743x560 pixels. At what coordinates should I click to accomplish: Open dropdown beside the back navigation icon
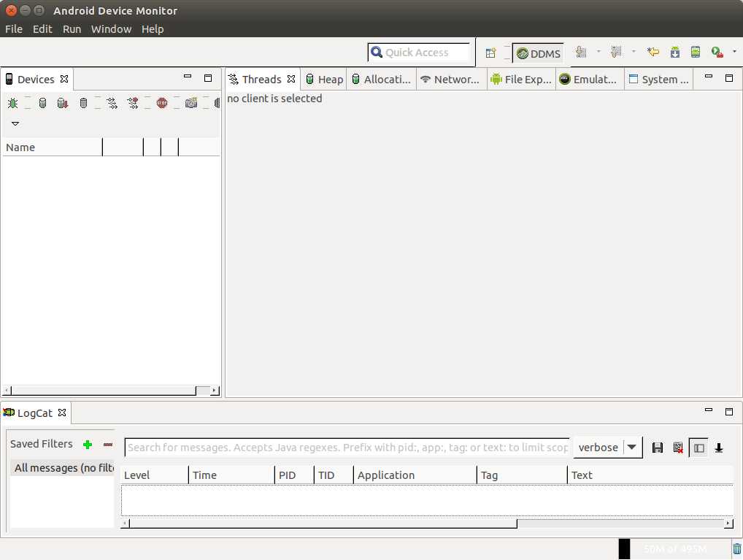click(598, 51)
